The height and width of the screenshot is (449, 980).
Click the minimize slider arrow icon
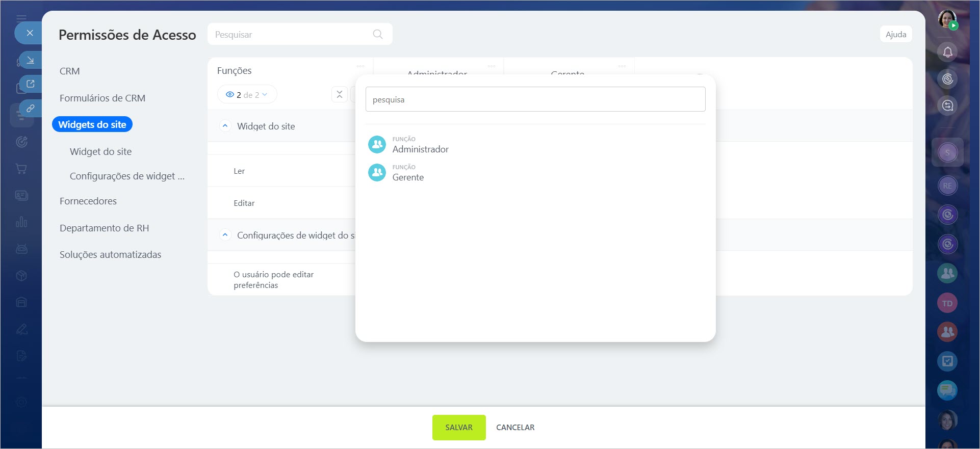[30, 60]
